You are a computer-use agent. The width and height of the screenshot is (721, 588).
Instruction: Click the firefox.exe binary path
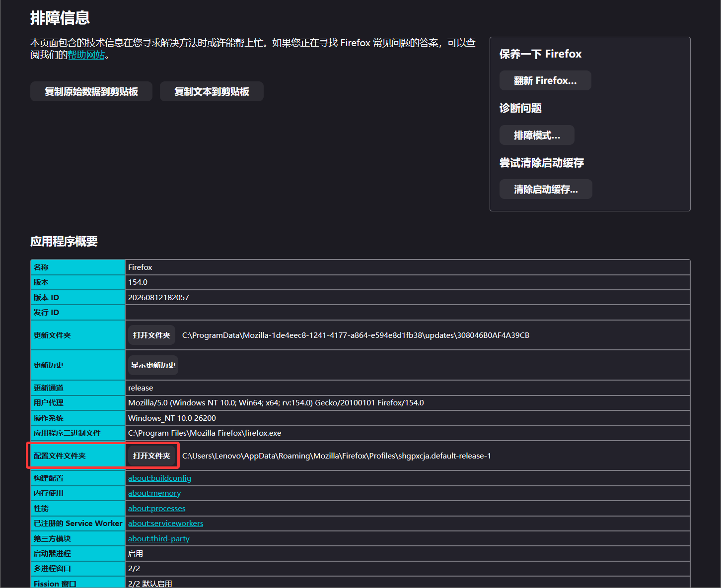point(205,433)
